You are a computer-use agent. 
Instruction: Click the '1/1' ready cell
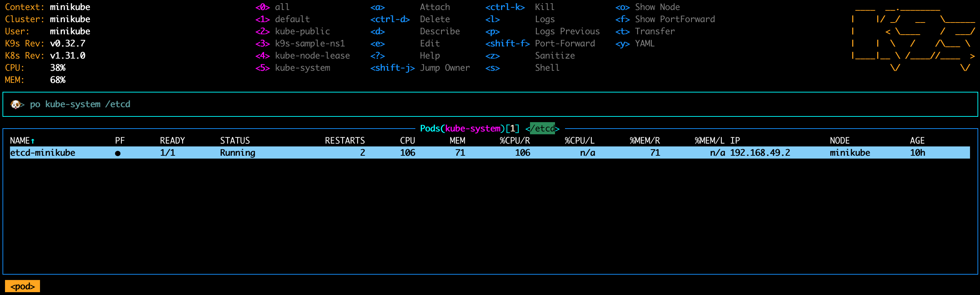point(167,153)
